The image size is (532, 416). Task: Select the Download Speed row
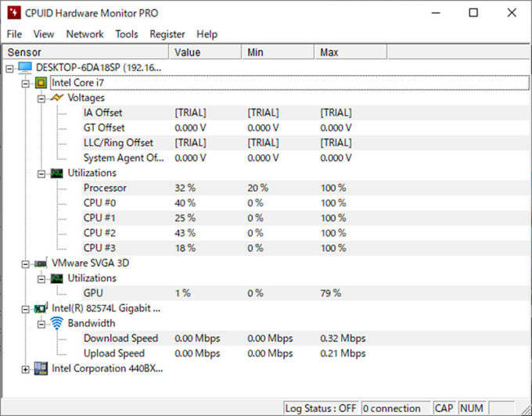click(120, 339)
